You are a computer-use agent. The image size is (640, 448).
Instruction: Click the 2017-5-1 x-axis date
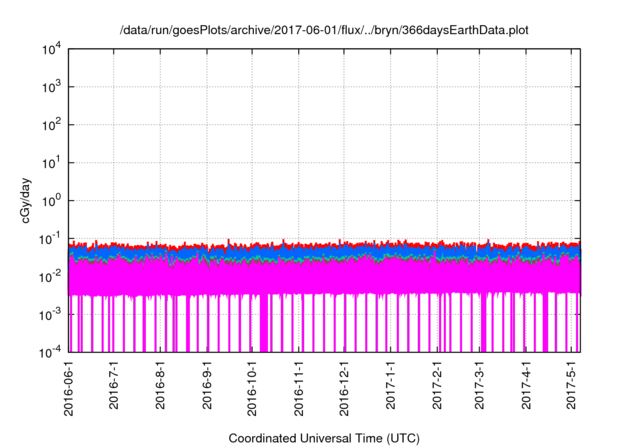click(x=571, y=385)
